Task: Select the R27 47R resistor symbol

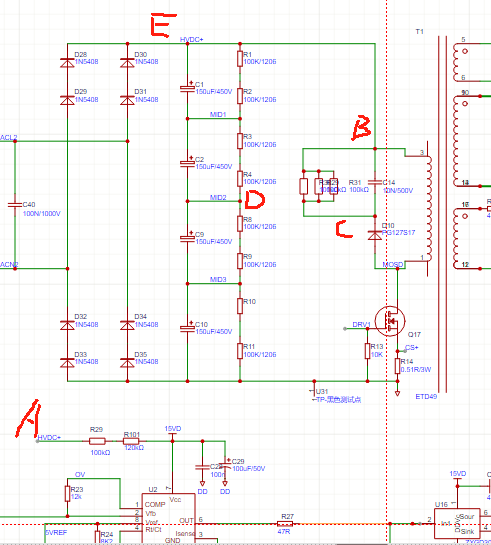Action: [285, 523]
